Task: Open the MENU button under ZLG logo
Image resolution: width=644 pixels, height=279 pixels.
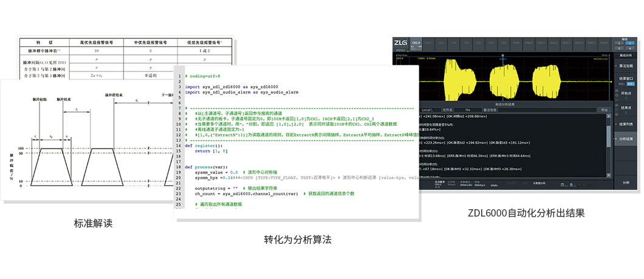Action: tap(400, 50)
